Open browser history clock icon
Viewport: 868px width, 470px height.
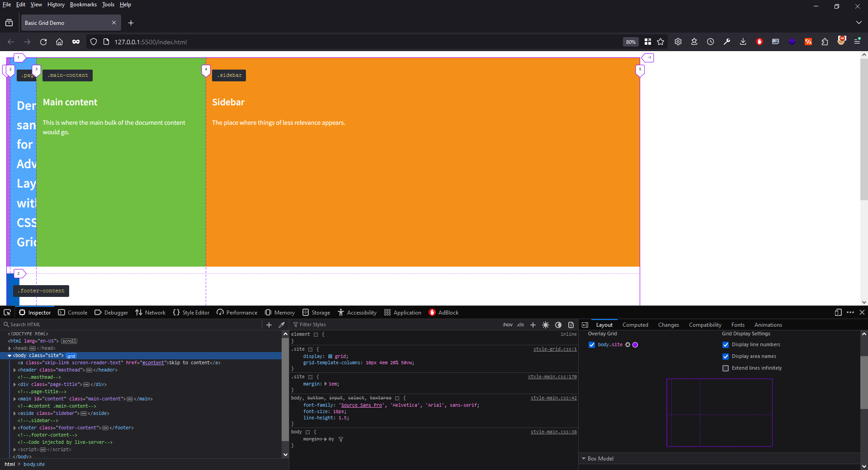(711, 42)
